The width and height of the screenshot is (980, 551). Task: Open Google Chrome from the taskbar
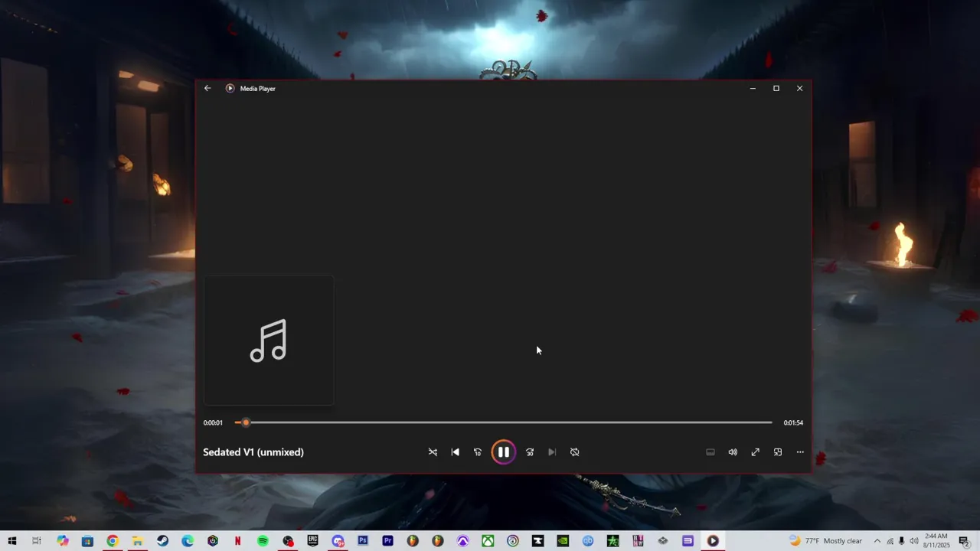(113, 541)
